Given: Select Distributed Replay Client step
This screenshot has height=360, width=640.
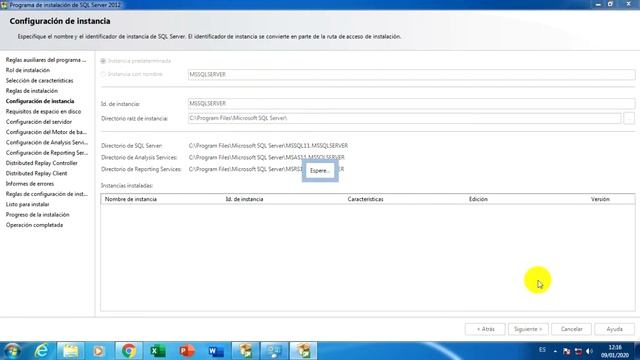Looking at the screenshot, I should (x=36, y=173).
